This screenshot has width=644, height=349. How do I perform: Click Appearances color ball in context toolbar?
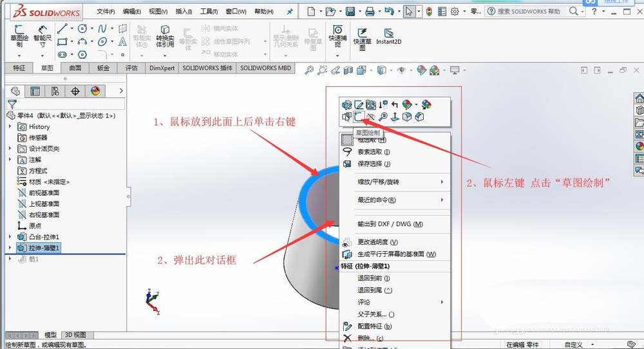(406, 105)
